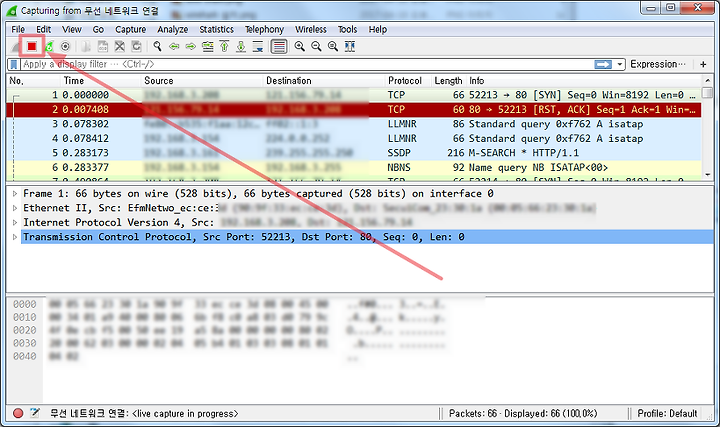Stop capturing packets with the red square
The image size is (720, 427).
click(31, 46)
